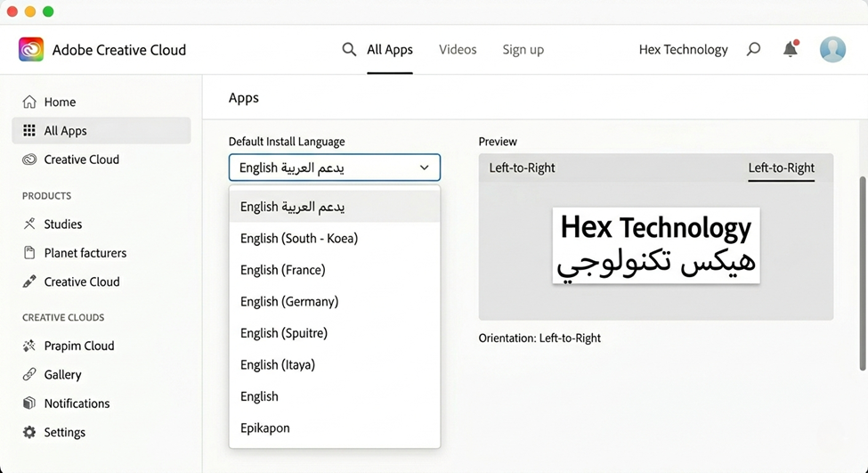
Task: Open All Apps sidebar label
Action: [65, 131]
